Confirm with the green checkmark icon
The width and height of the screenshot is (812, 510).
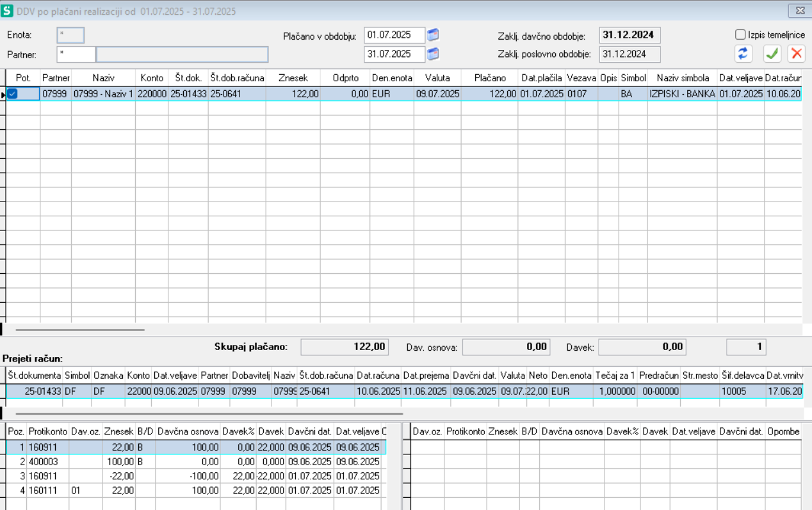point(772,54)
